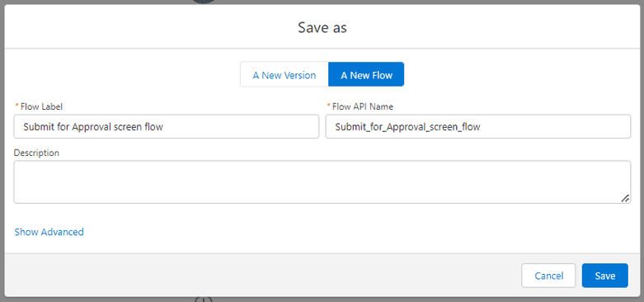
Task: Expand the Show Advanced options
Action: pos(49,232)
